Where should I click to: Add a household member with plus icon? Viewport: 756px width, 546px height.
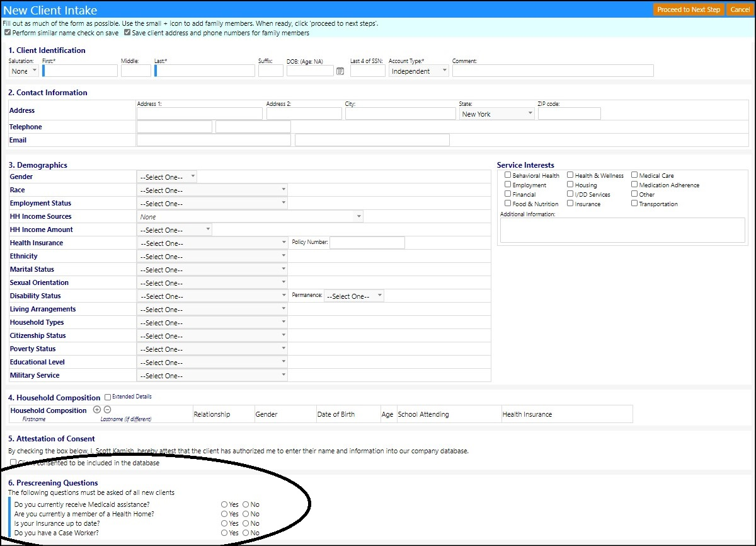tap(97, 410)
